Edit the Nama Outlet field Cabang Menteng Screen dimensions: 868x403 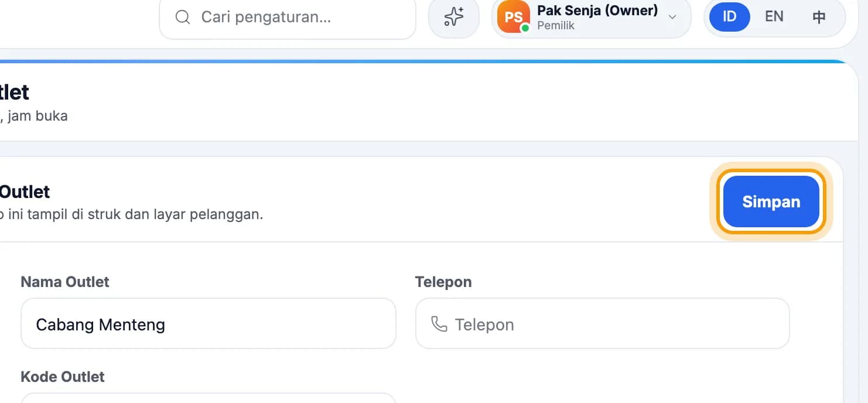(209, 324)
